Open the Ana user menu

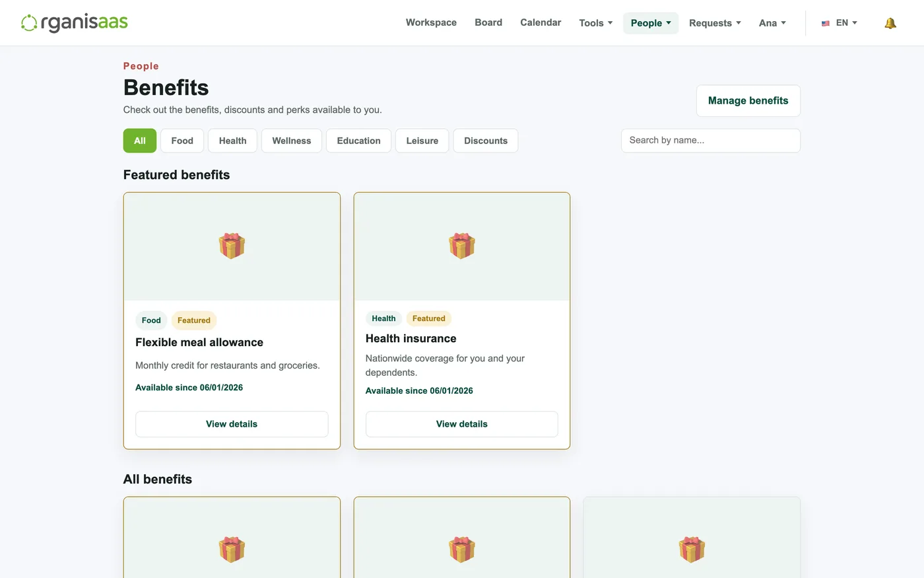[x=772, y=23]
